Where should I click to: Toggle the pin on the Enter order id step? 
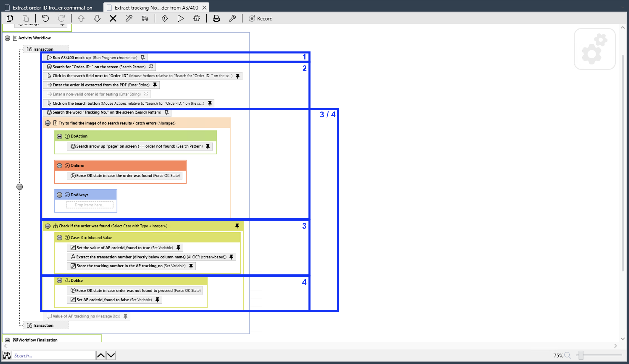pos(155,85)
